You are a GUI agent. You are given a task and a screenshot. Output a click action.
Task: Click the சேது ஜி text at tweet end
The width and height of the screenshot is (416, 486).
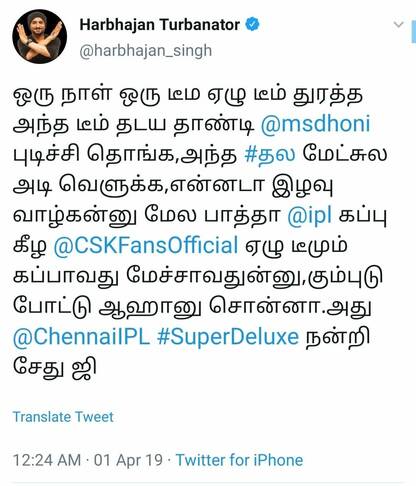click(55, 367)
